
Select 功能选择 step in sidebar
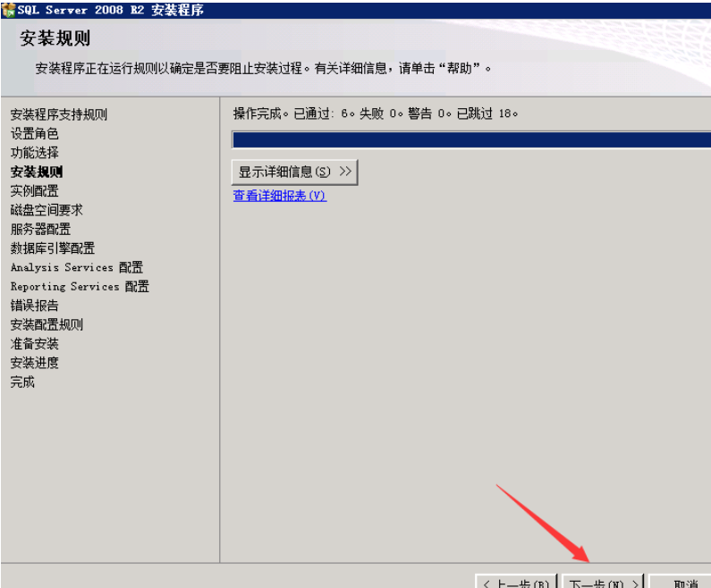(35, 153)
